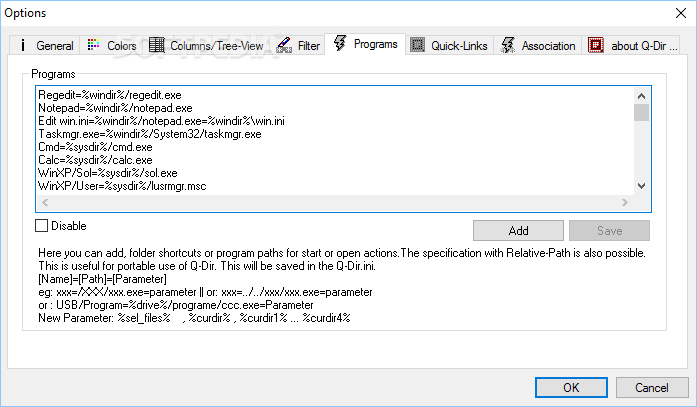Click the Columns/Tree-View grid icon
This screenshot has height=407, width=697.
click(x=156, y=44)
